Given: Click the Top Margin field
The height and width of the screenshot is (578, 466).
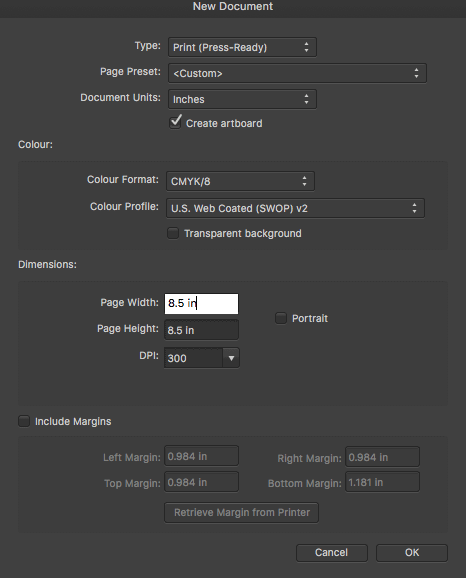Looking at the screenshot, I should click(201, 482).
